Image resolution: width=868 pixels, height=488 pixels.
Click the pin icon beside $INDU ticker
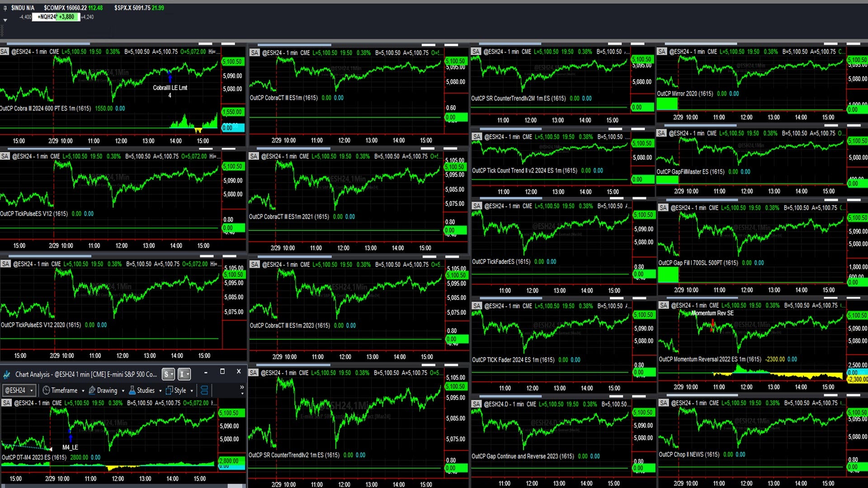tap(5, 8)
